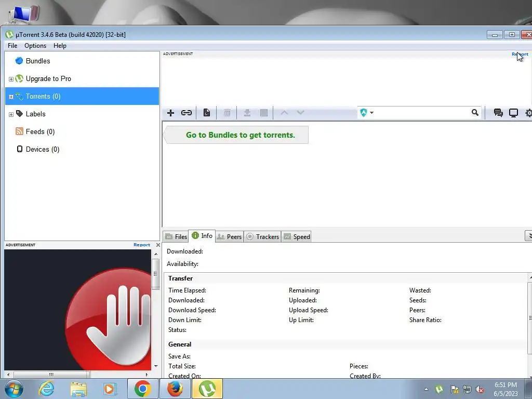Click the detail pane collapse chevron button
Screen dimensions: 532x399
(529, 235)
